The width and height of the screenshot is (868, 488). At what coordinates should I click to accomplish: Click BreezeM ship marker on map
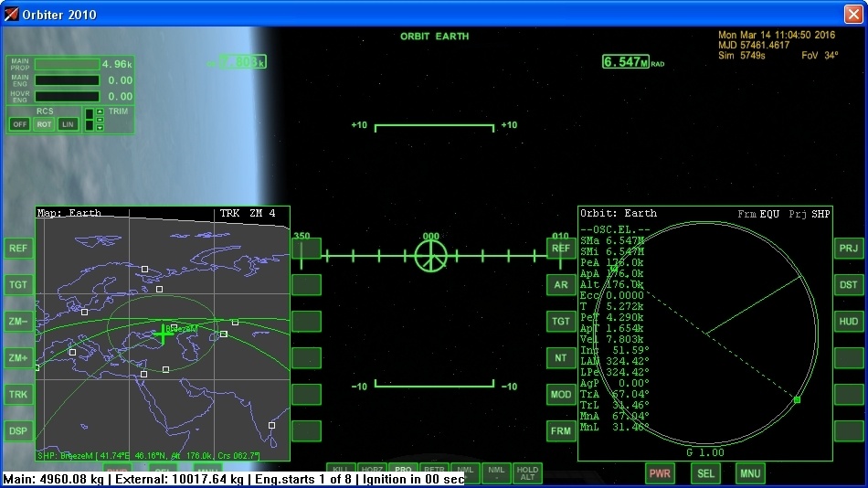(164, 334)
